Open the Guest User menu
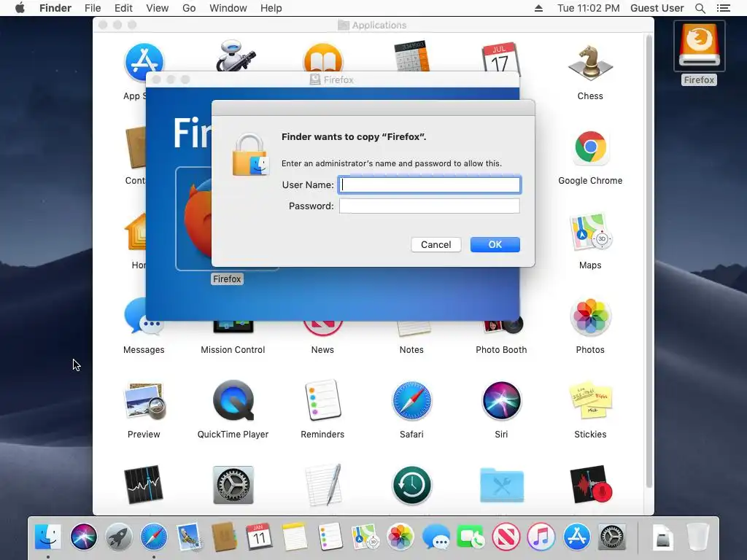This screenshot has width=747, height=560. 657,8
